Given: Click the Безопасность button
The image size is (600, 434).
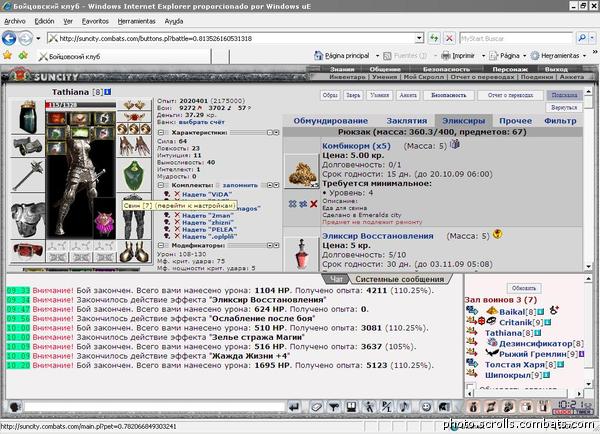Looking at the screenshot, I should 449,95.
